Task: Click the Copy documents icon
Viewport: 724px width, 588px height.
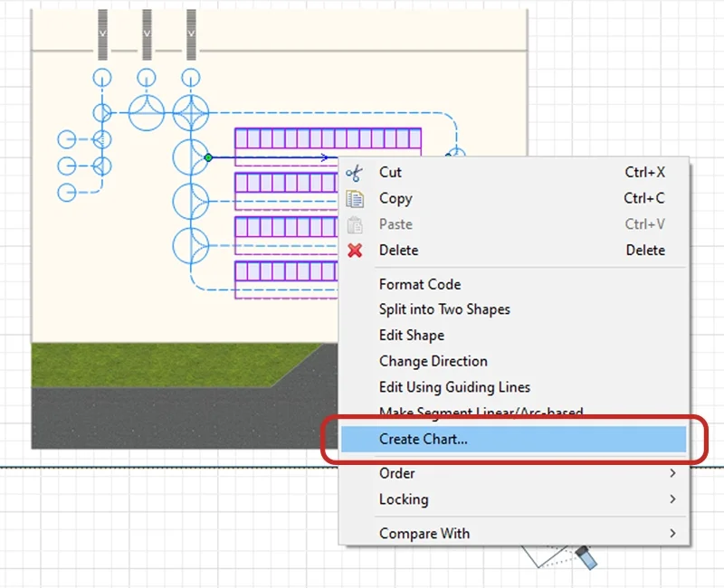Action: (357, 198)
